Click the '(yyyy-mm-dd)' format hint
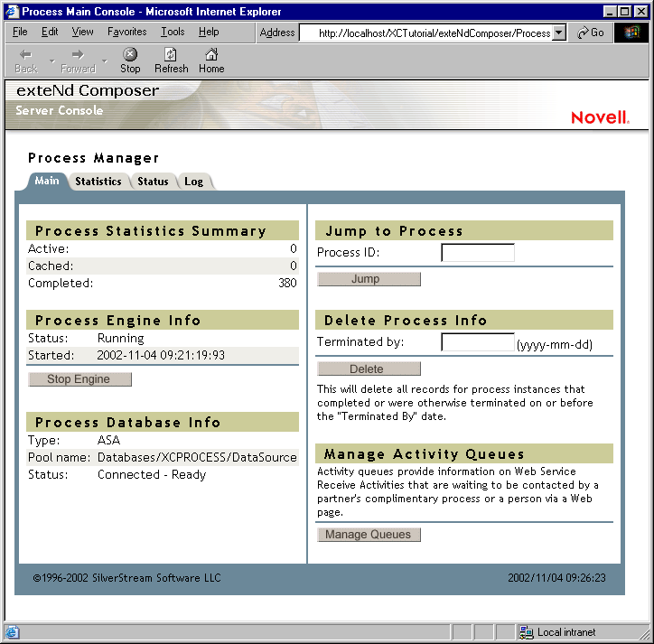 (x=555, y=345)
